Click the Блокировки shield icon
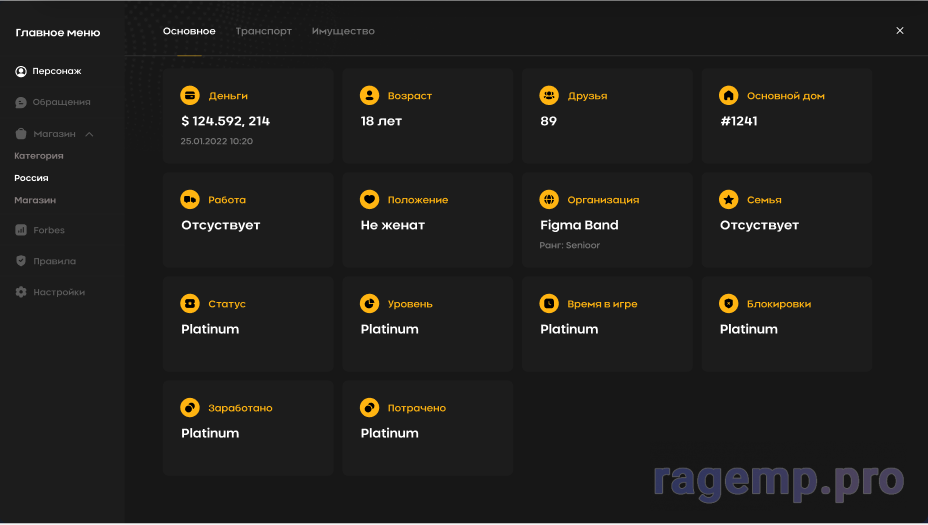 (x=729, y=304)
